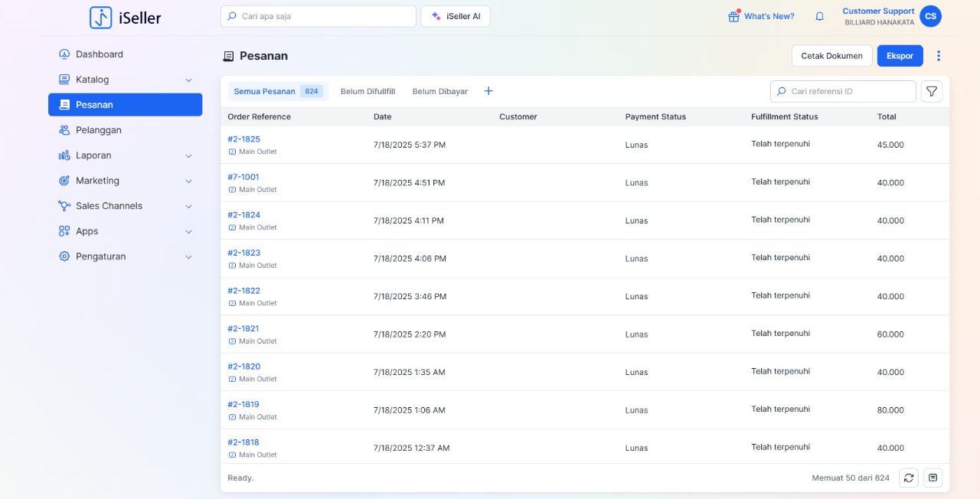Open the Pelanggan menu item
Image resolution: width=980 pixels, height=499 pixels.
coord(125,130)
